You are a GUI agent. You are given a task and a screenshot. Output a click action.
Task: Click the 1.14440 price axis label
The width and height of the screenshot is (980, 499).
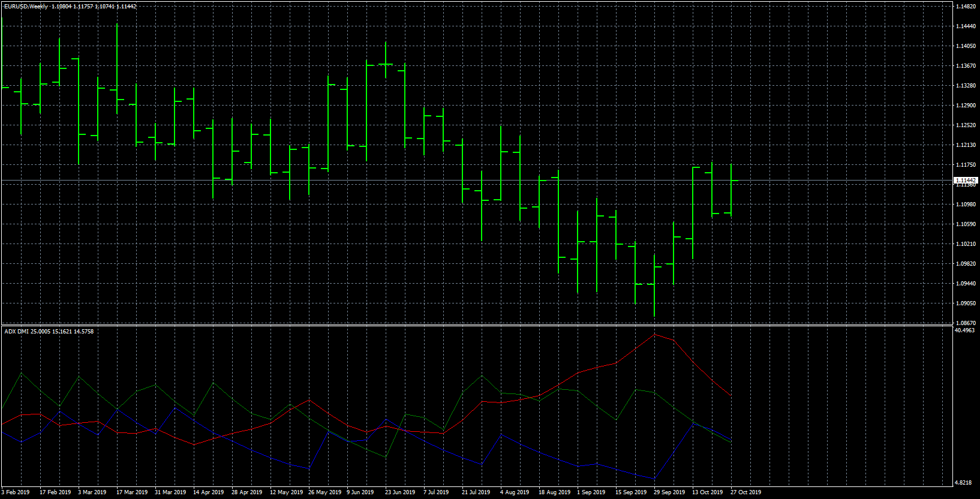pos(965,26)
